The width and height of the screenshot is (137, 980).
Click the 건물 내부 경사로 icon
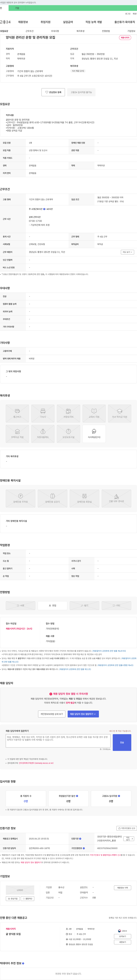point(116,498)
